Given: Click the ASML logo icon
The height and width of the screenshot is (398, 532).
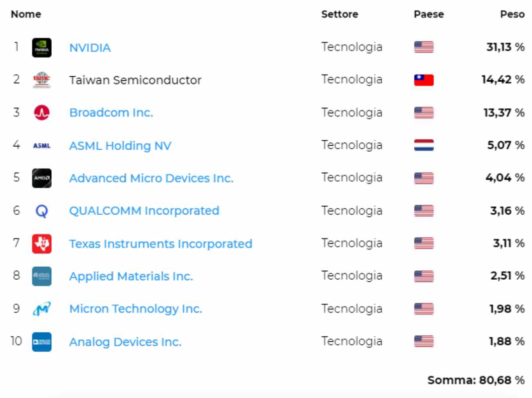Looking at the screenshot, I should click(42, 146).
